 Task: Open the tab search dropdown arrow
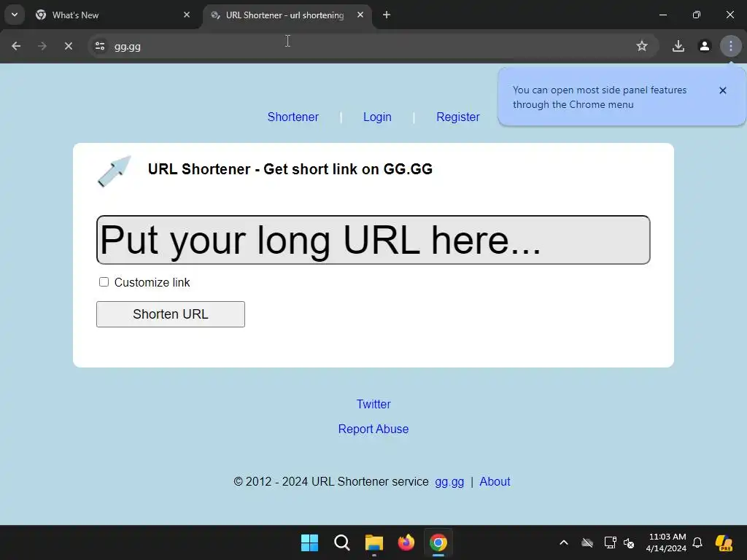[x=15, y=15]
